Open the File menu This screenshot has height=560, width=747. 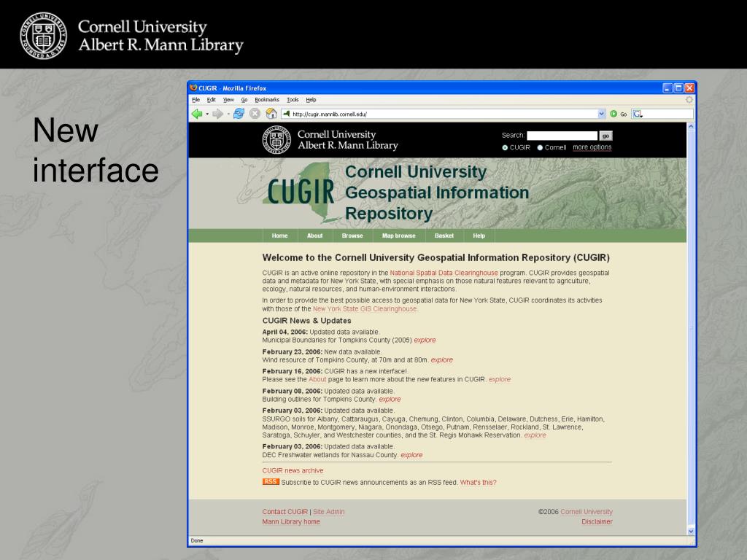pos(196,100)
